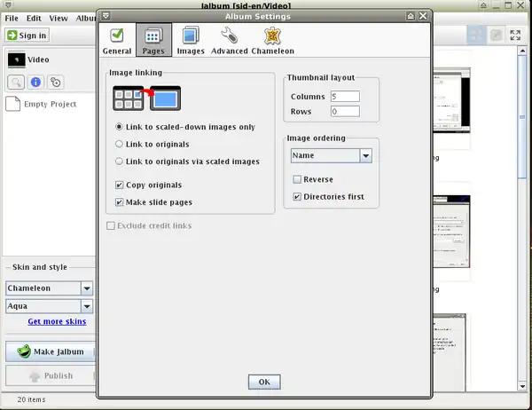Open the Aqua style dropdown
This screenshot has height=410, width=532.
(x=87, y=305)
